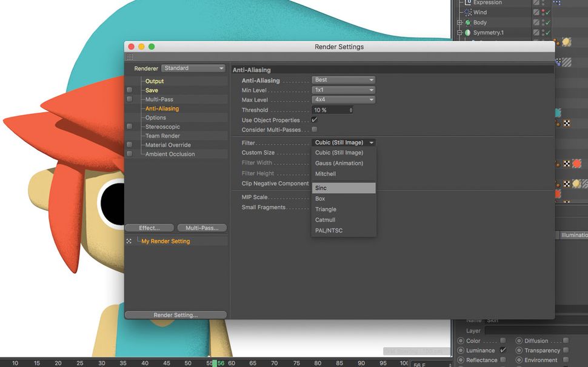Screen dimensions: 588x367
Task: Open the yellow material thumbnail
Action: (x=567, y=41)
